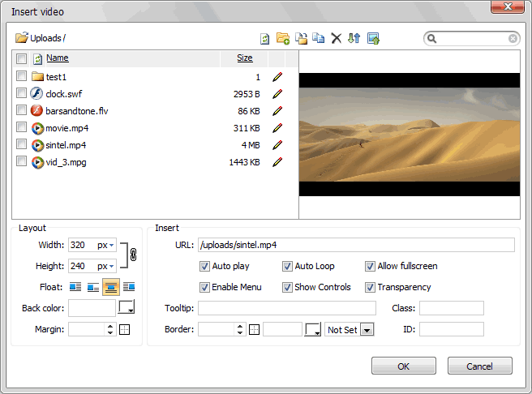Toggle the Allow fullscreen checkbox
This screenshot has height=394, width=532.
coord(370,266)
